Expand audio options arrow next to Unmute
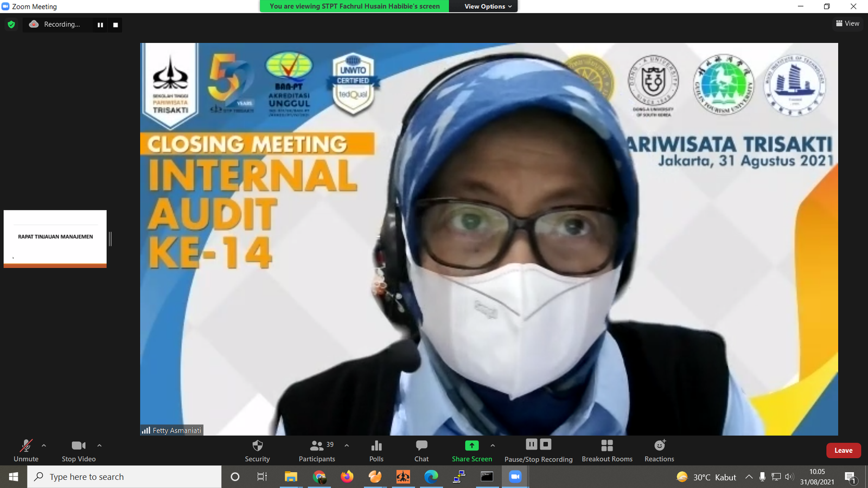 tap(44, 446)
